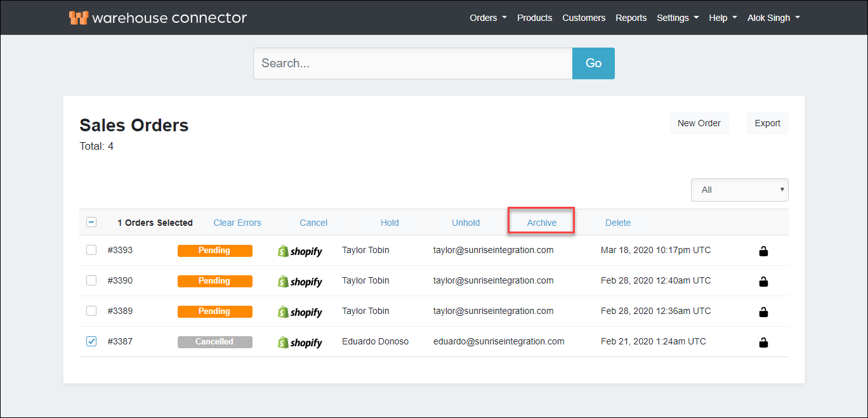Check the box for order #3393

(91, 250)
